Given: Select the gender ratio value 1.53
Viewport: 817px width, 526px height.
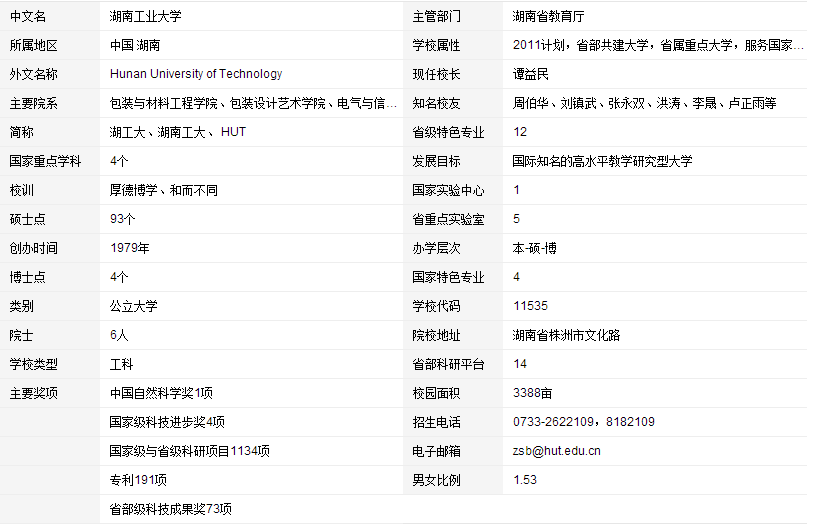Looking at the screenshot, I should (525, 480).
